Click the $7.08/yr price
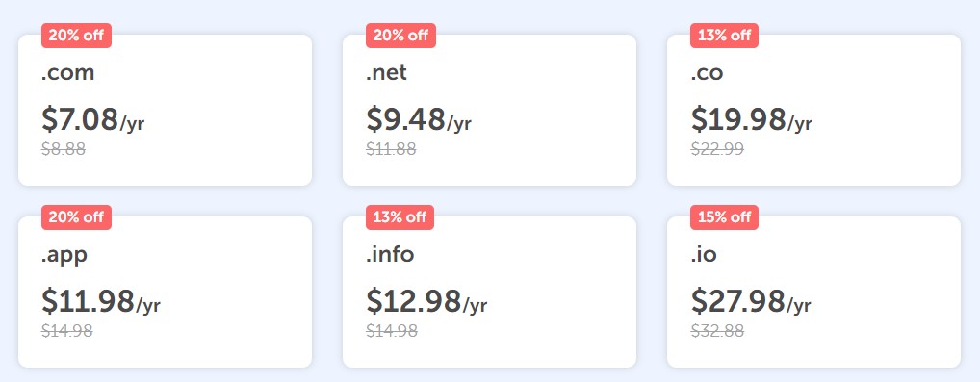Screen dimensions: 980x382 pos(93,119)
